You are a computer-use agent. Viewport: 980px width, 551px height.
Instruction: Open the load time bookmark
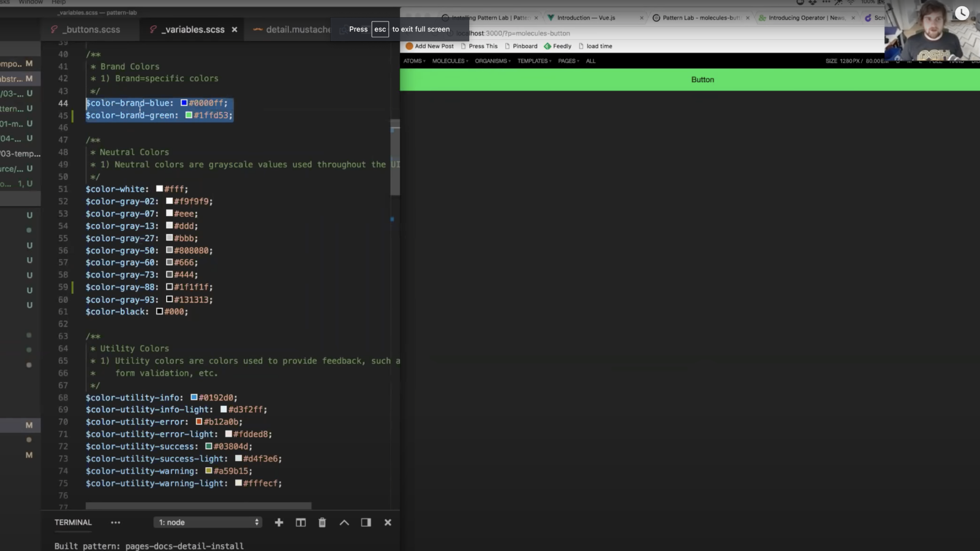coord(595,46)
